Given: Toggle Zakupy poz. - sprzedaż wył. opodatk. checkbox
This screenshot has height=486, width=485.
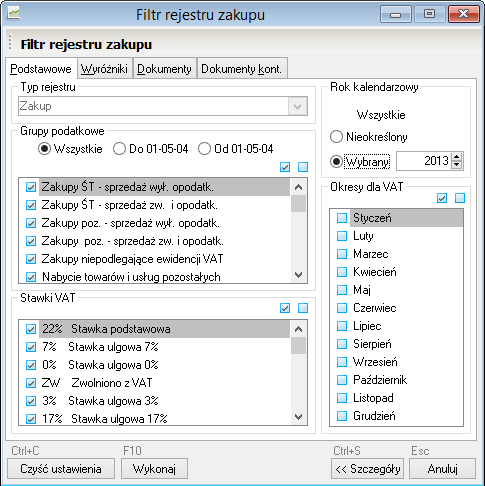Looking at the screenshot, I should click(31, 223).
